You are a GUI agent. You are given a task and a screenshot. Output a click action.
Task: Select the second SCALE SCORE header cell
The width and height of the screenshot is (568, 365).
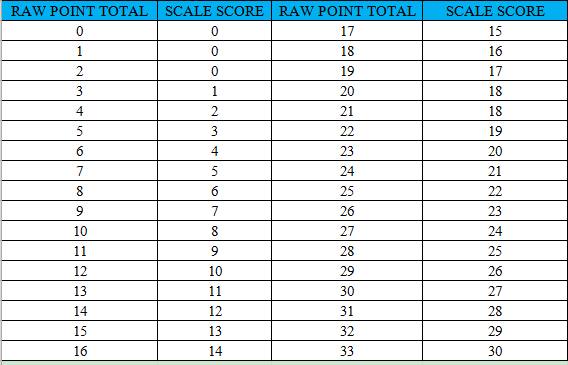click(495, 11)
